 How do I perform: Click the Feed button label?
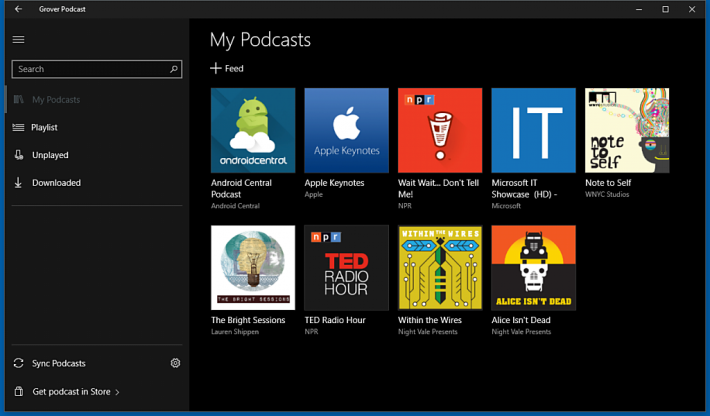pyautogui.click(x=234, y=69)
